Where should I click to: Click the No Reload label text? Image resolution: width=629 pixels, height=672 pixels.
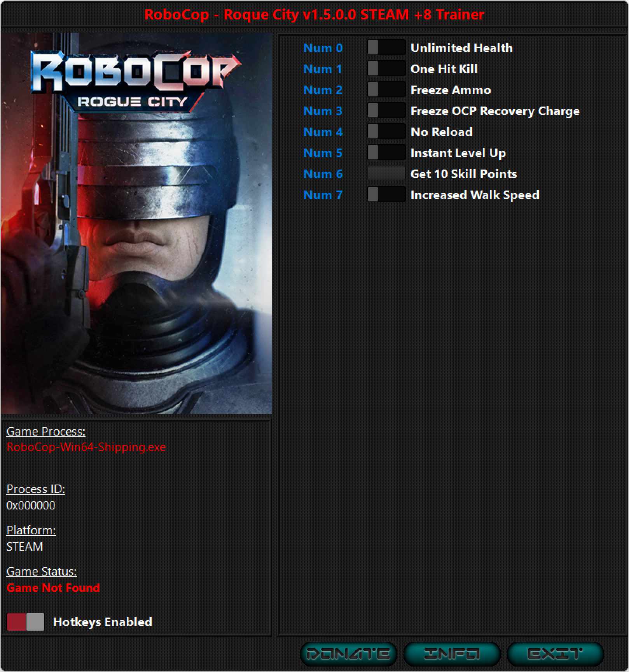click(x=442, y=132)
